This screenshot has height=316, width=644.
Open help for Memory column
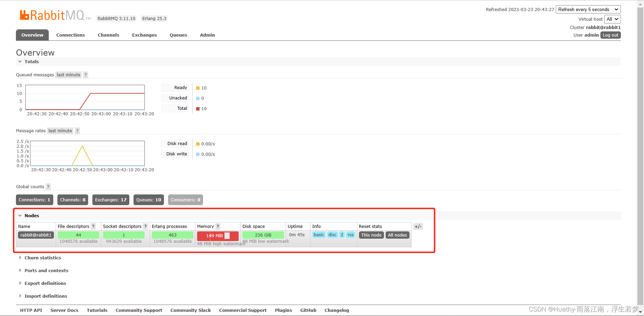click(x=218, y=227)
